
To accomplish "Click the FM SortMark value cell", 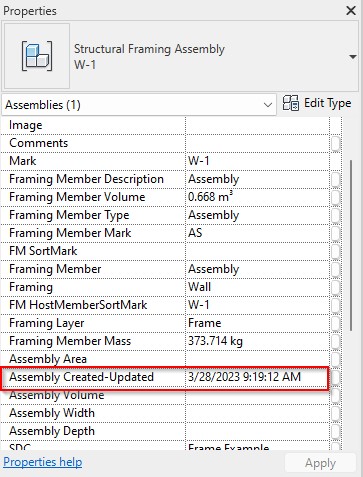I will pos(257,251).
